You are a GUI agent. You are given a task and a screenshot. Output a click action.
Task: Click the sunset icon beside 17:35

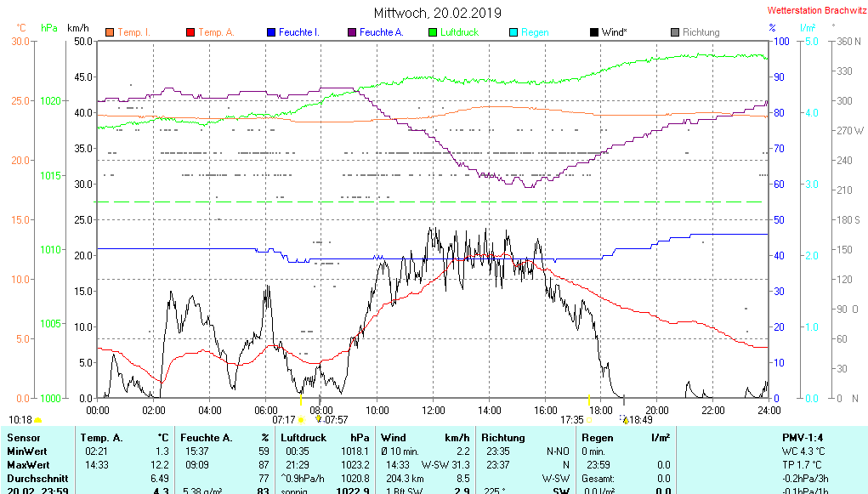589,420
